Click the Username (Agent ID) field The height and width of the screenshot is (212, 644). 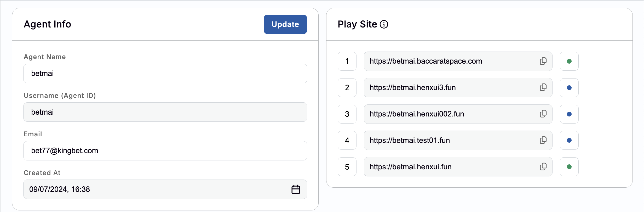(x=165, y=112)
